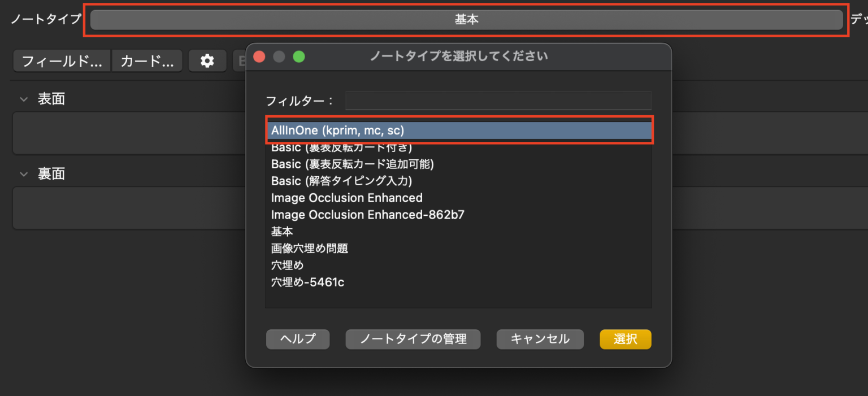Click the カード... button
Image resolution: width=868 pixels, height=396 pixels.
(x=147, y=60)
